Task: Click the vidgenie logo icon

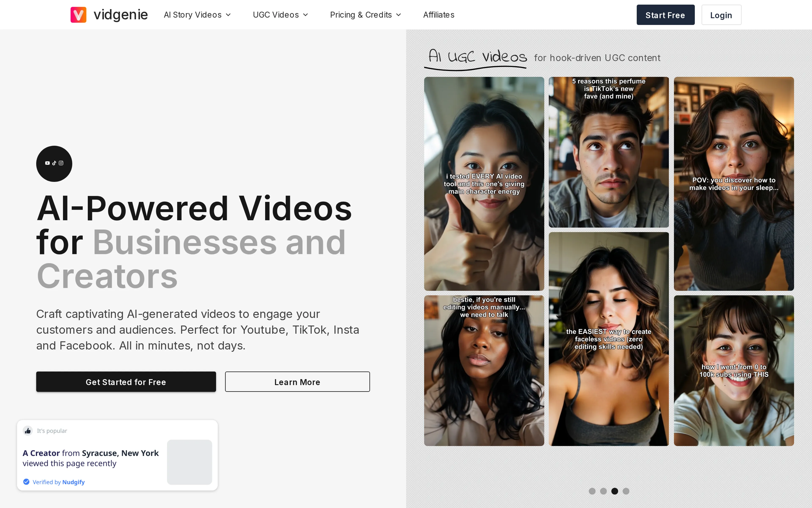Action: pos(78,15)
